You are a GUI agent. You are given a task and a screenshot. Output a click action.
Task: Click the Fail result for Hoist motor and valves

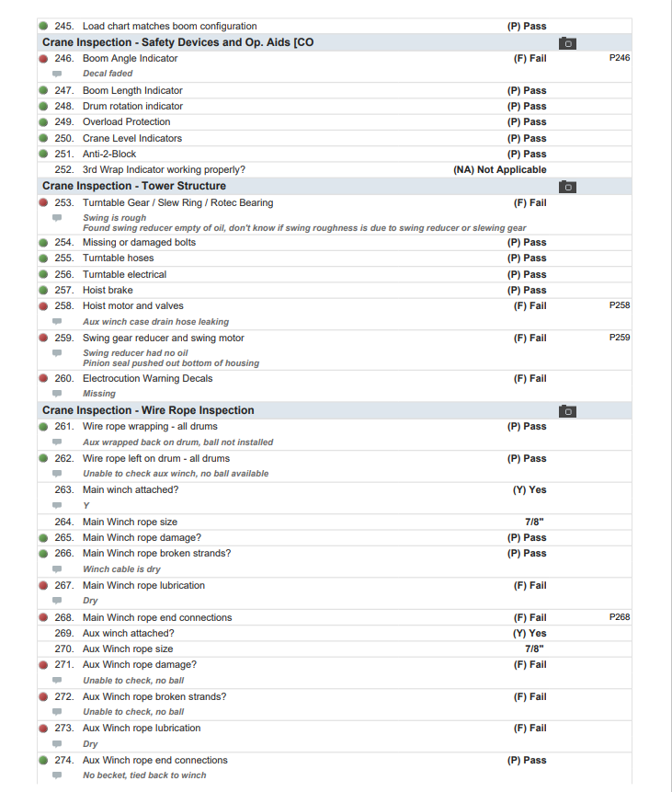(530, 305)
